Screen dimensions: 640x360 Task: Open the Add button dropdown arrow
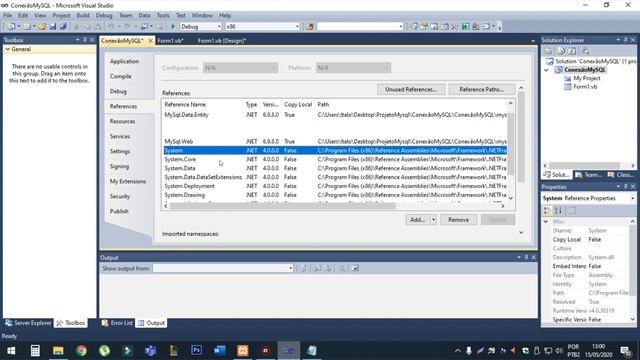click(x=433, y=220)
